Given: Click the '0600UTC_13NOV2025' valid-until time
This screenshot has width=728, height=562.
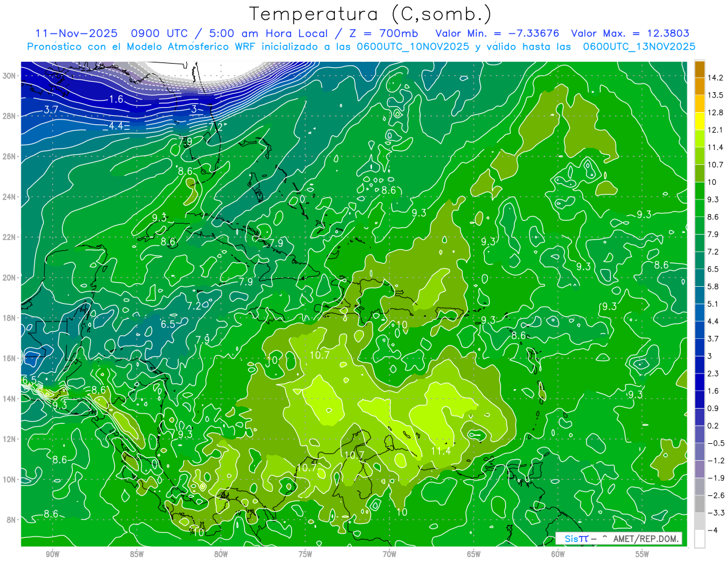Looking at the screenshot, I should tap(639, 46).
